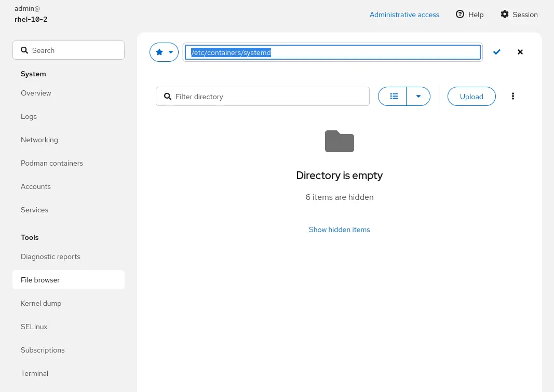Open SELinux from Tools section

coord(34,327)
